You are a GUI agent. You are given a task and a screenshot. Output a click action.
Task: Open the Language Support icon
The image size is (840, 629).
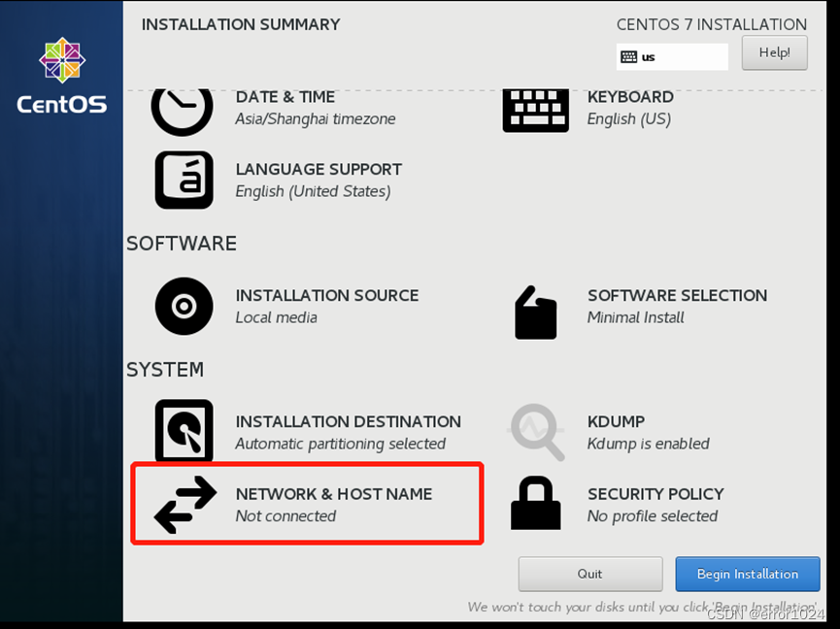tap(184, 180)
